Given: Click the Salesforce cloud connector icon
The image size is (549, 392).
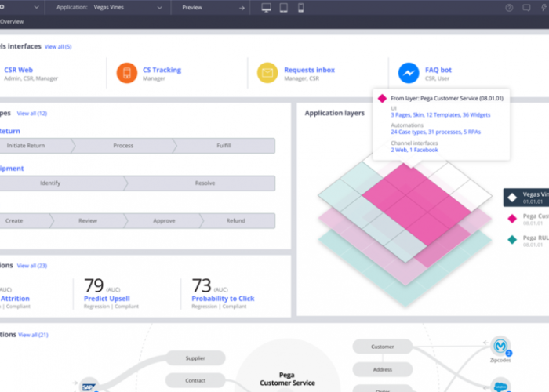Looking at the screenshot, I should tap(500, 386).
